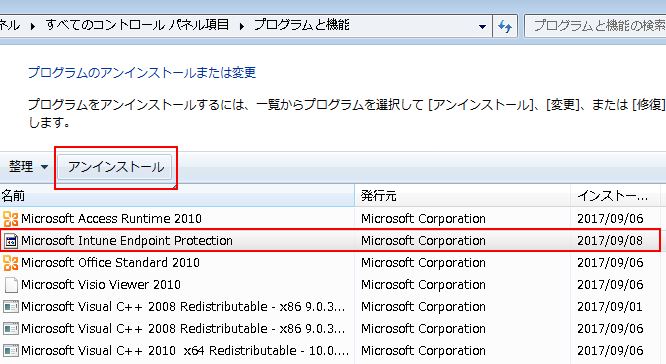The height and width of the screenshot is (364, 666).
Task: Open the 整理 dropdown menu
Action: (28, 166)
